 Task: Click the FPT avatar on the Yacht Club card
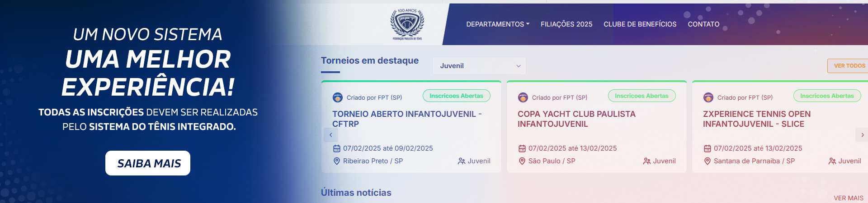click(x=523, y=97)
